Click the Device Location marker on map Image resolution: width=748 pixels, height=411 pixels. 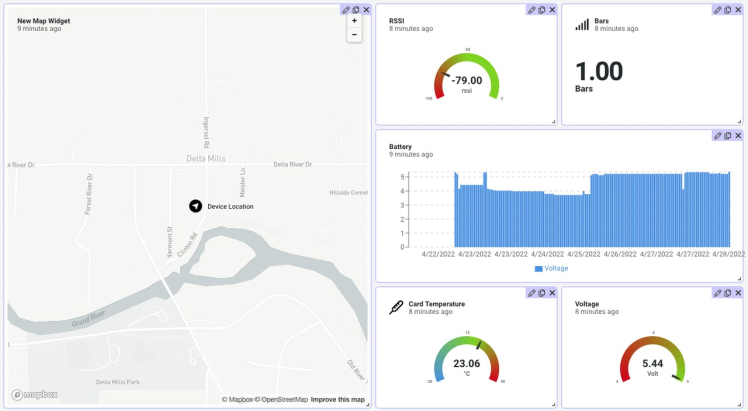tap(195, 206)
